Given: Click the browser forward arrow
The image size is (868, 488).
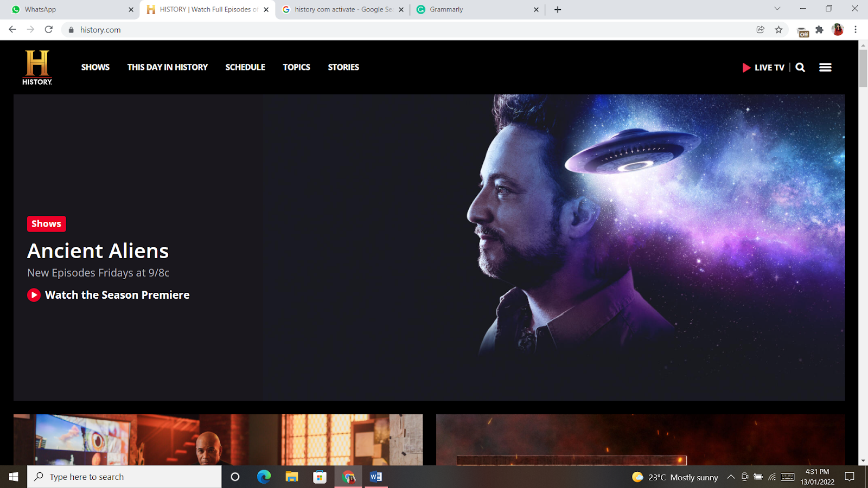Looking at the screenshot, I should 30,29.
